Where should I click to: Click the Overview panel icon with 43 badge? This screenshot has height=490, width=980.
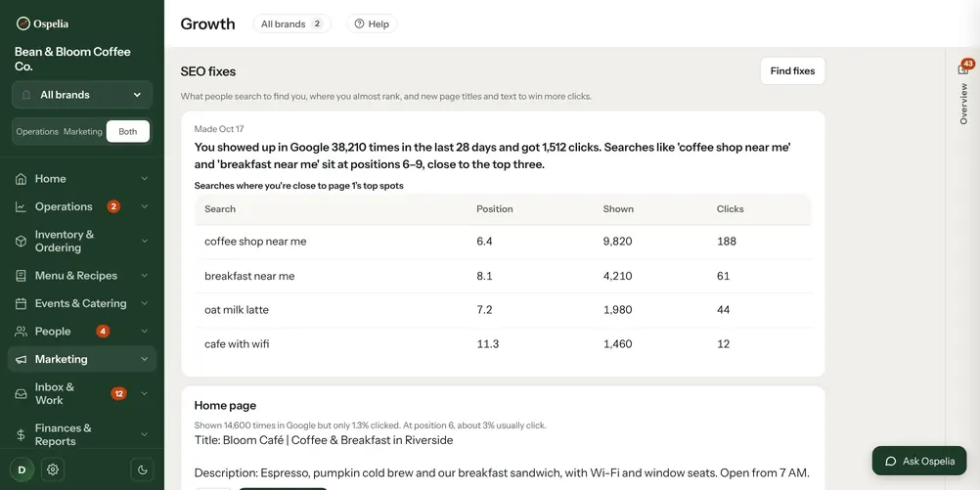pyautogui.click(x=963, y=68)
